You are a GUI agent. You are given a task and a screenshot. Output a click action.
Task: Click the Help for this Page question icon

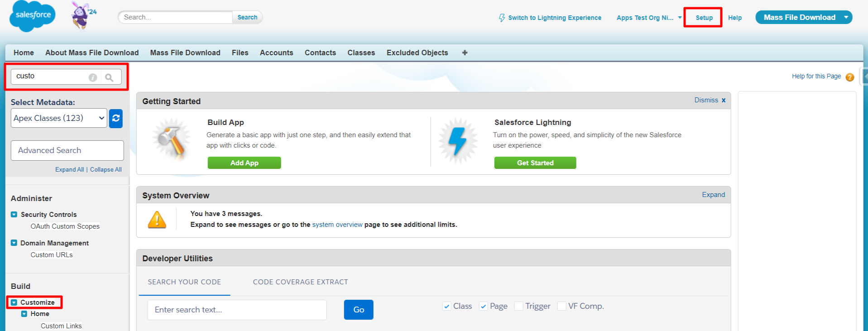click(849, 77)
